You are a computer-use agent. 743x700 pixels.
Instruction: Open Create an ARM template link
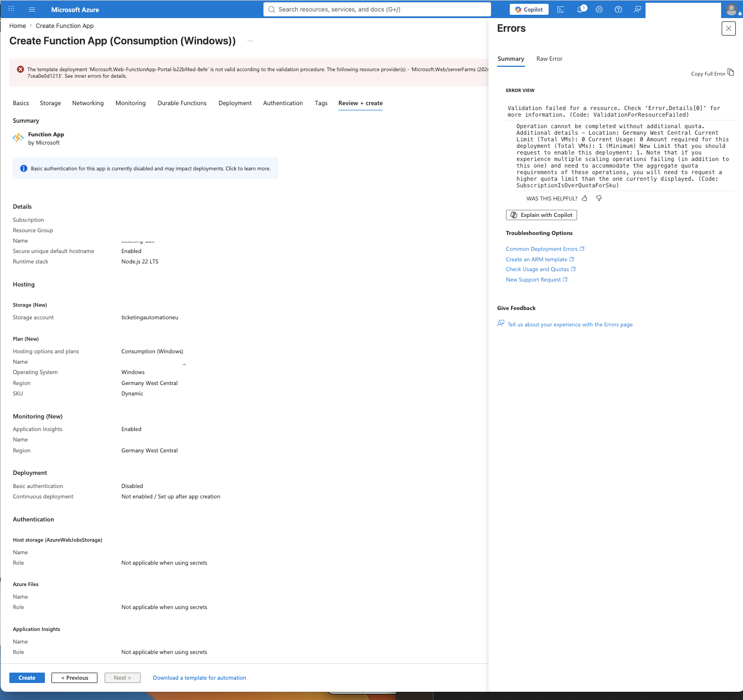[x=540, y=259]
